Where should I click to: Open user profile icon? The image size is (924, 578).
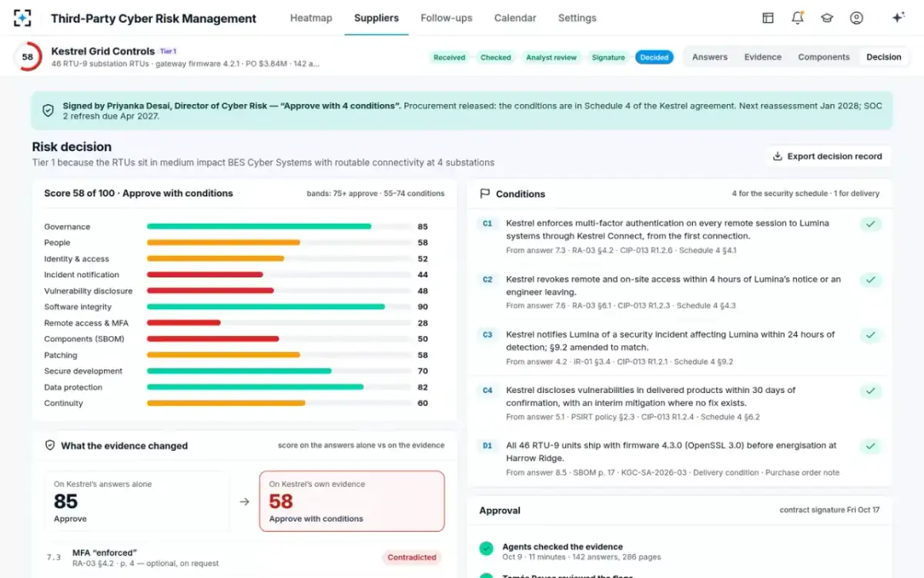coord(856,18)
